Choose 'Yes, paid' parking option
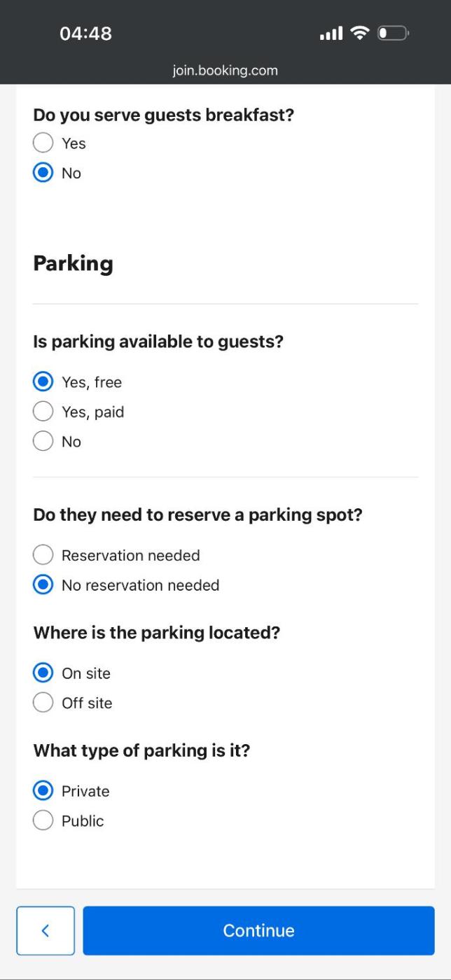The height and width of the screenshot is (980, 451). [x=43, y=412]
